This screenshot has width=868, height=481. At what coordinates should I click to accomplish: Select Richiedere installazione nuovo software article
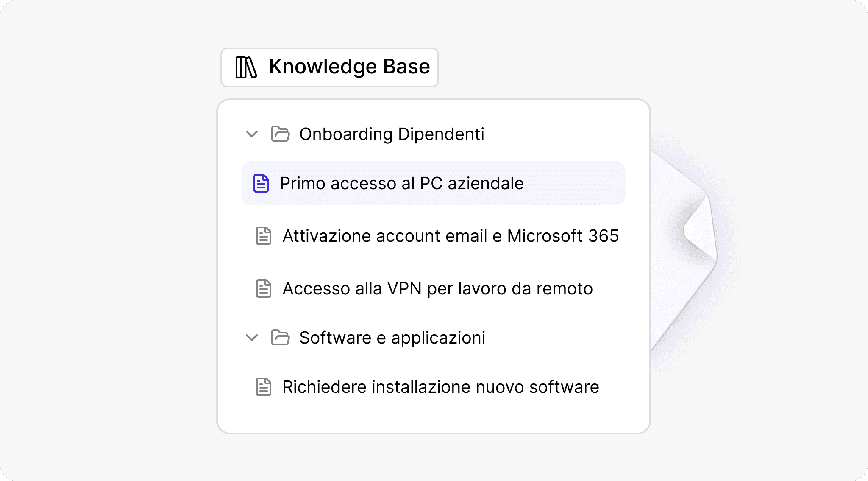tap(441, 386)
